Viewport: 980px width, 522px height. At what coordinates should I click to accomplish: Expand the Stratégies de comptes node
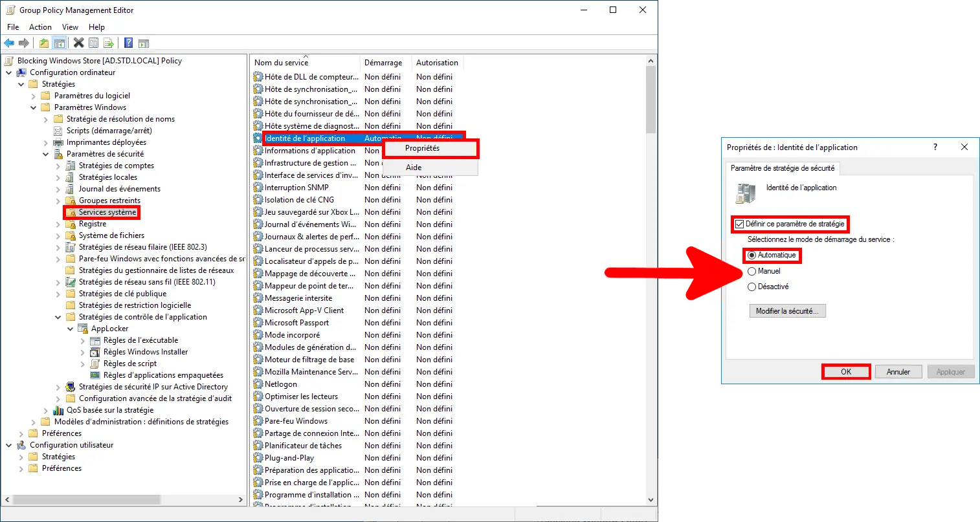pyautogui.click(x=58, y=165)
